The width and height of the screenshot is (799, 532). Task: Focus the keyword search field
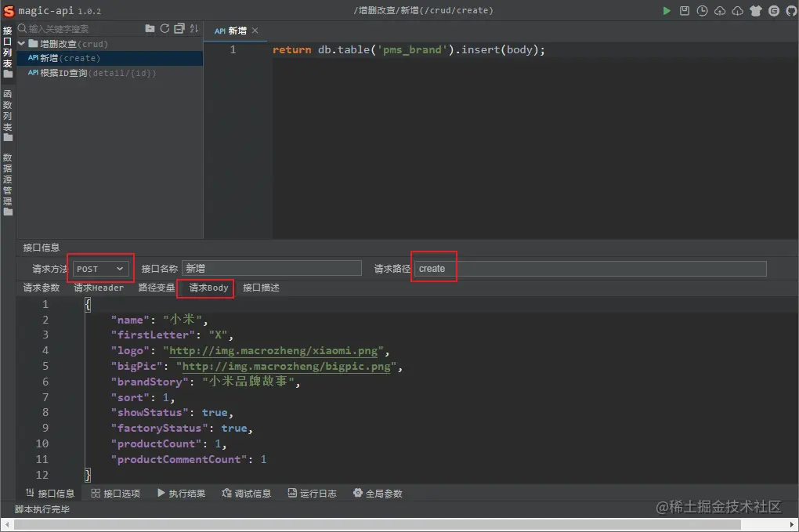[x=84, y=28]
